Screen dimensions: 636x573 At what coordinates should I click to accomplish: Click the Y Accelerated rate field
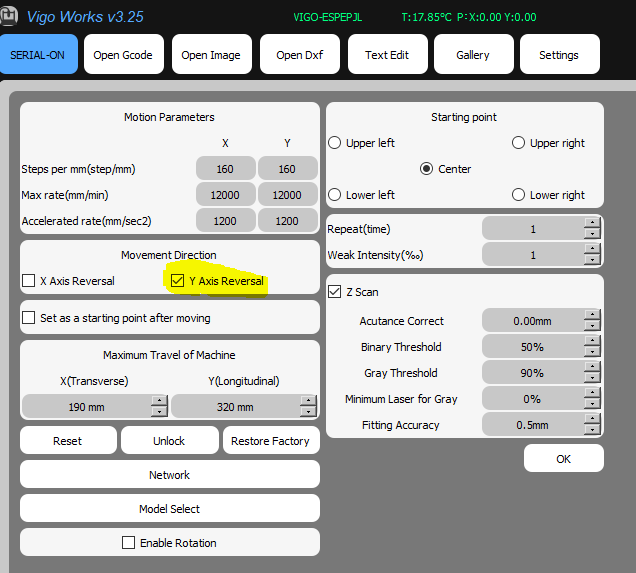point(288,220)
